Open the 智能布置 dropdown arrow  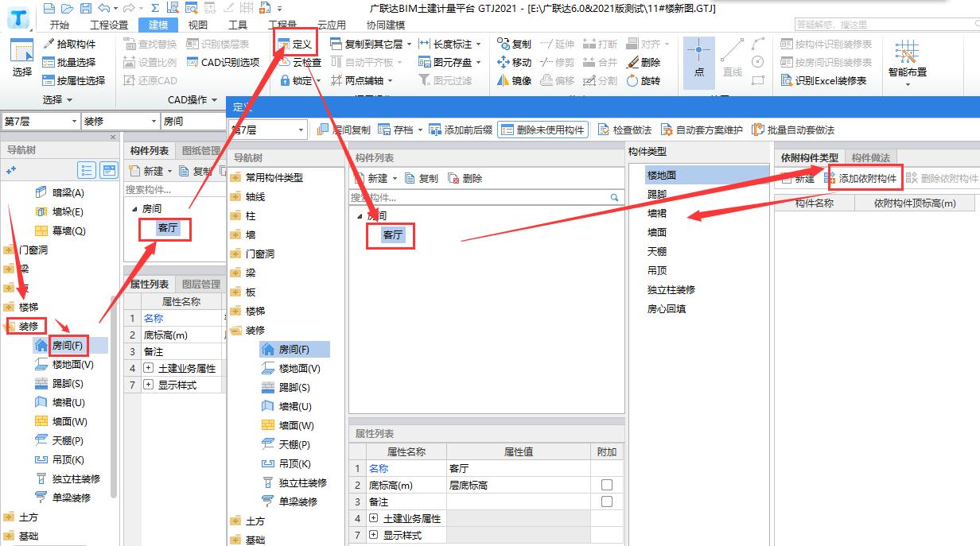tap(908, 84)
